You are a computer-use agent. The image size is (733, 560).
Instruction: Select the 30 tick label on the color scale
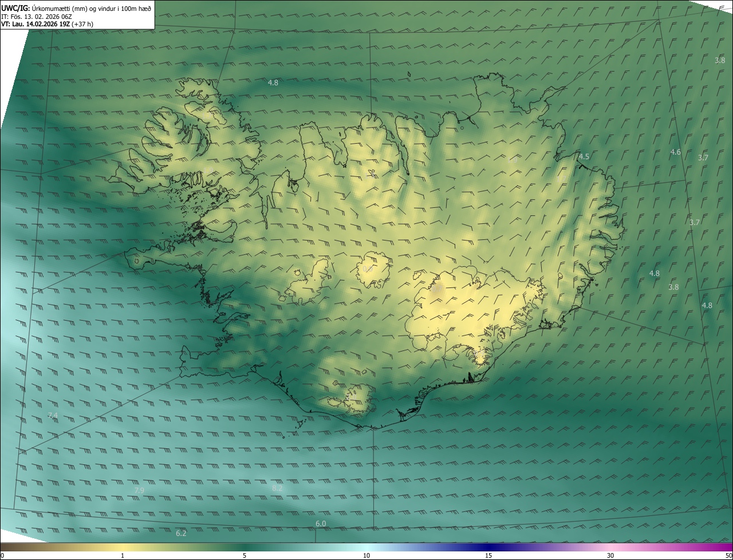pos(610,555)
